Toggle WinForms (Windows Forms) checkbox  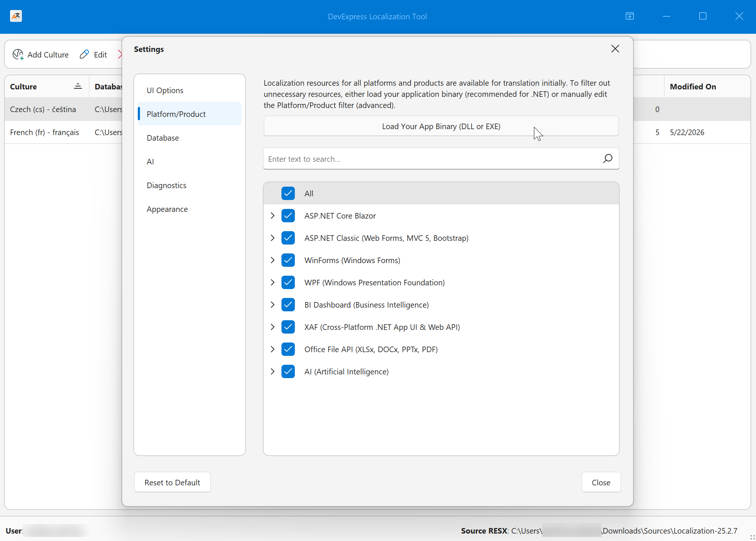288,260
